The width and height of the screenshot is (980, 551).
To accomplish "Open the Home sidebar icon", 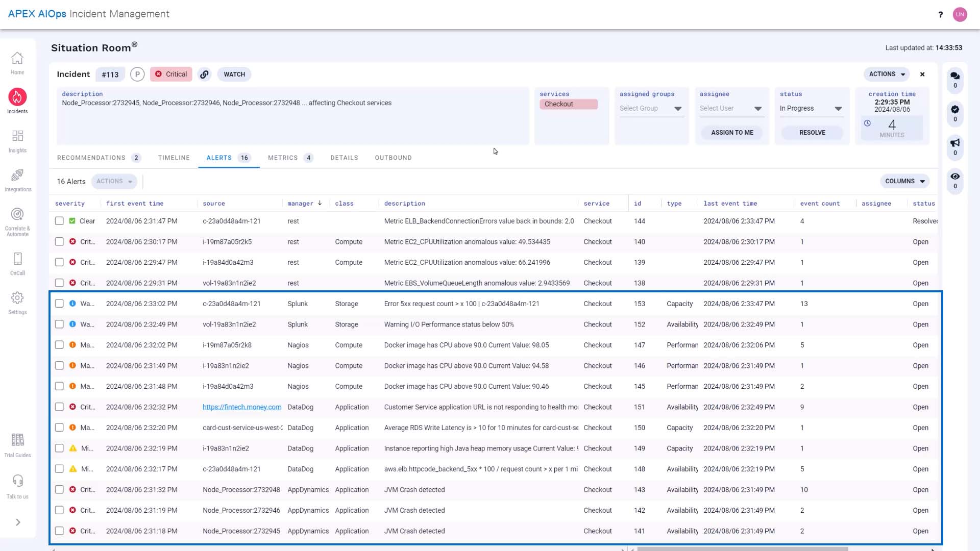I will (17, 59).
